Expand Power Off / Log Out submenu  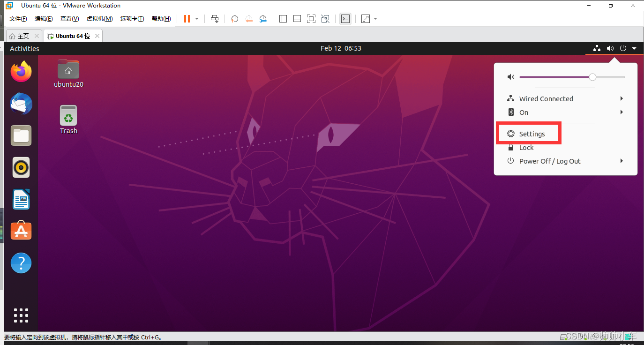click(x=566, y=161)
